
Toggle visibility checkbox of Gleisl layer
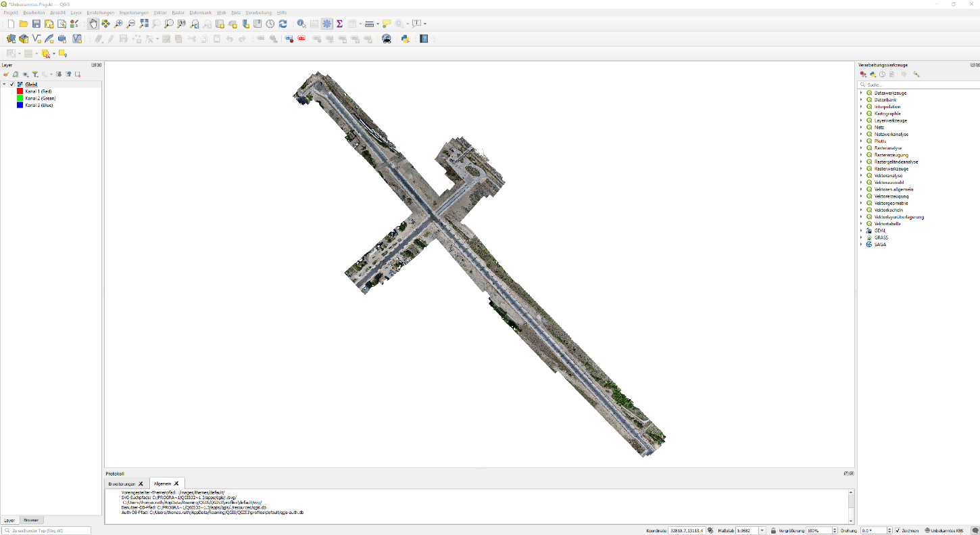(12, 85)
